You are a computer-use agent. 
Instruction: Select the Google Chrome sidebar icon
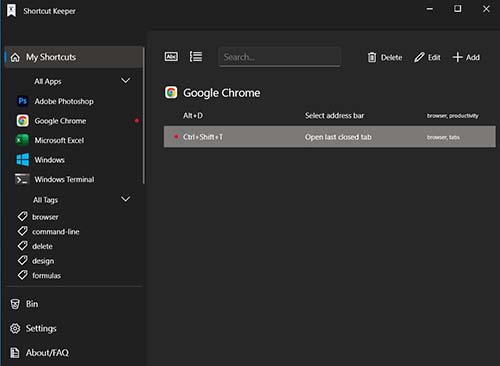(23, 121)
